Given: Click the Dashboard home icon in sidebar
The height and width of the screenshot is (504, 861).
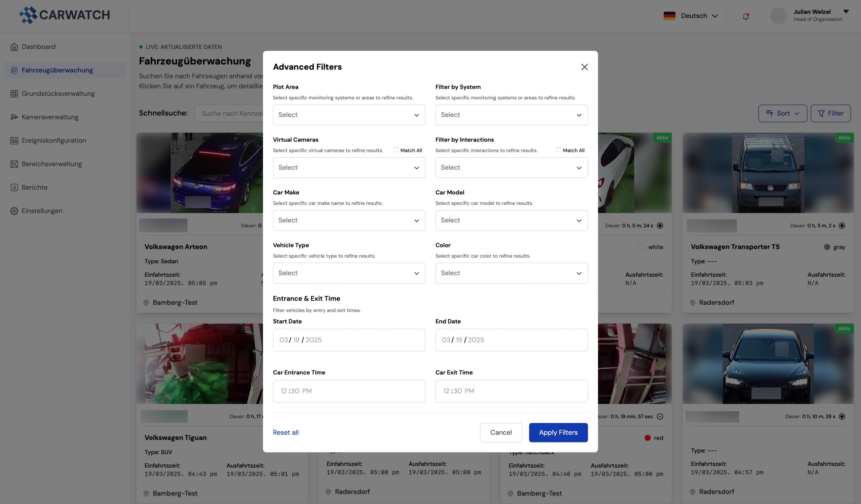Looking at the screenshot, I should coord(14,47).
